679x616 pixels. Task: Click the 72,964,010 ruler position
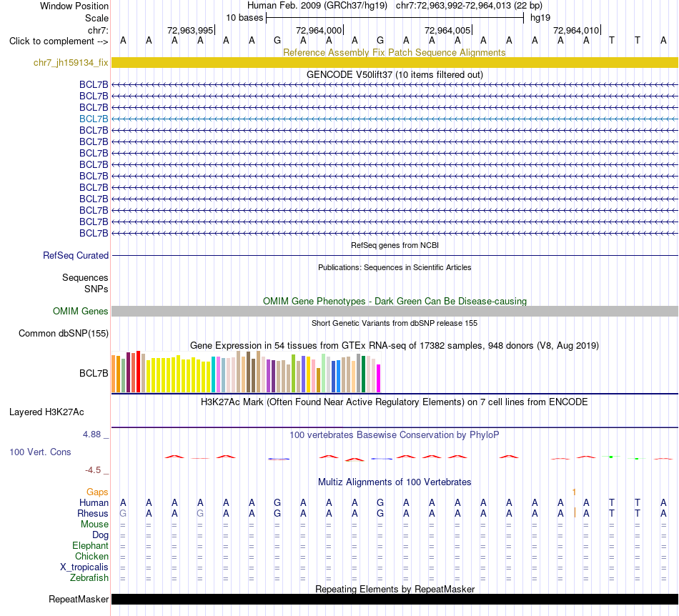click(576, 30)
